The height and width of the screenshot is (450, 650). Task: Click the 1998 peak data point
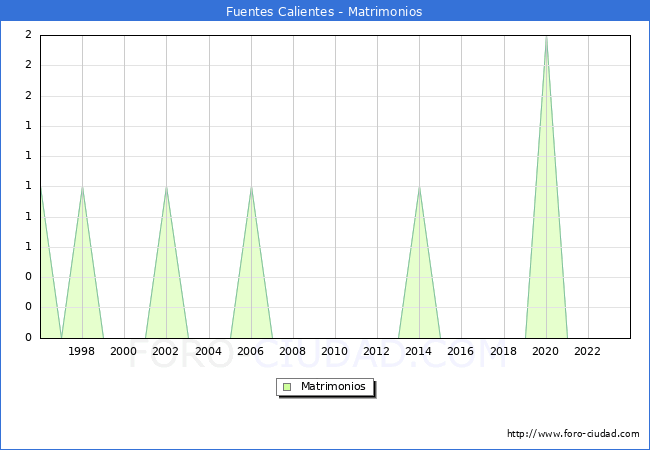82,187
